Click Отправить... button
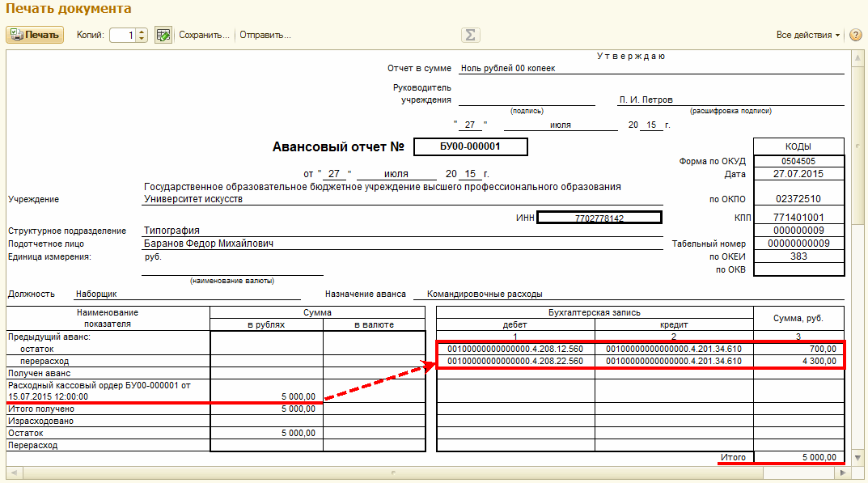 coord(265,35)
